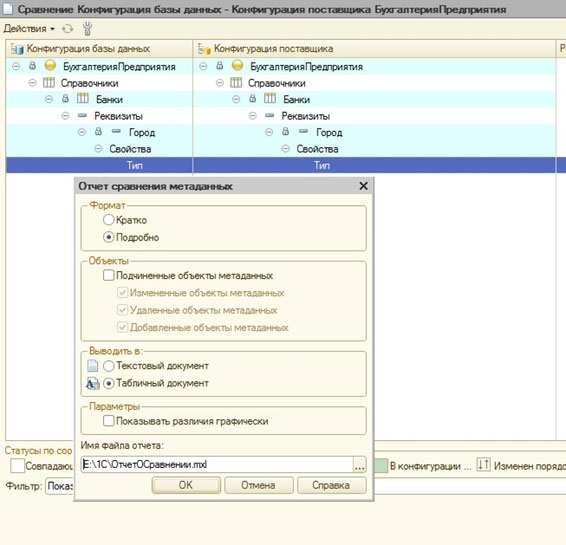Choose Табличный документ output option
This screenshot has height=545, width=566.
coord(109,383)
